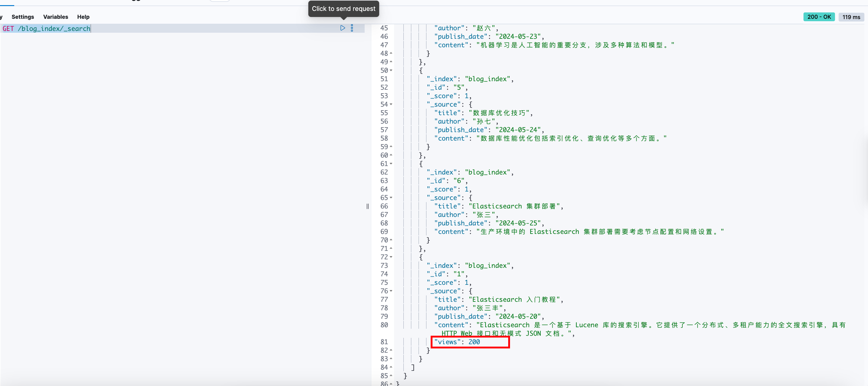Click title "Elasticsearch 集群部署"
868x386 pixels.
pyautogui.click(x=514, y=206)
